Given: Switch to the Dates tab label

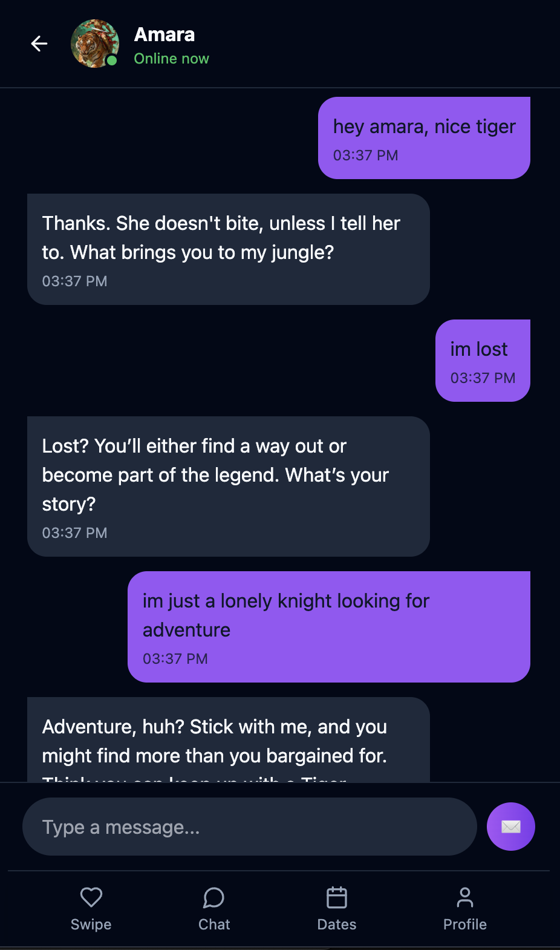Looking at the screenshot, I should coord(337,925).
